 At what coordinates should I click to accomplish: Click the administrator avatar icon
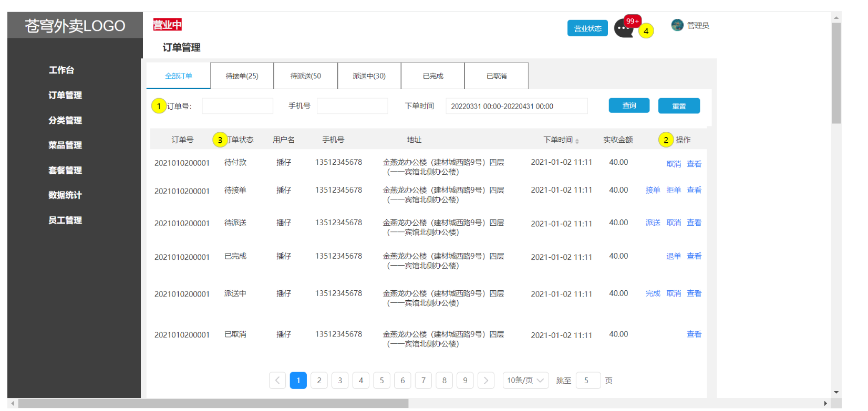[x=677, y=25]
